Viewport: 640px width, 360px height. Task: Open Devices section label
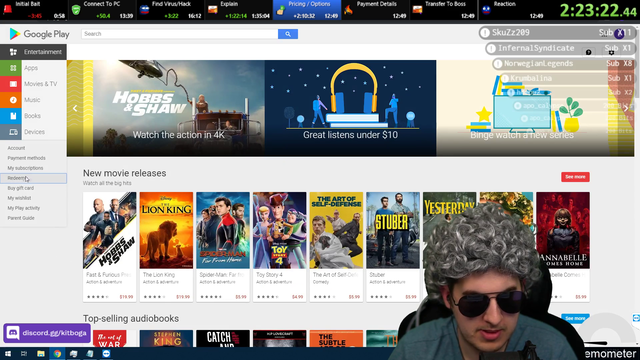tap(34, 132)
